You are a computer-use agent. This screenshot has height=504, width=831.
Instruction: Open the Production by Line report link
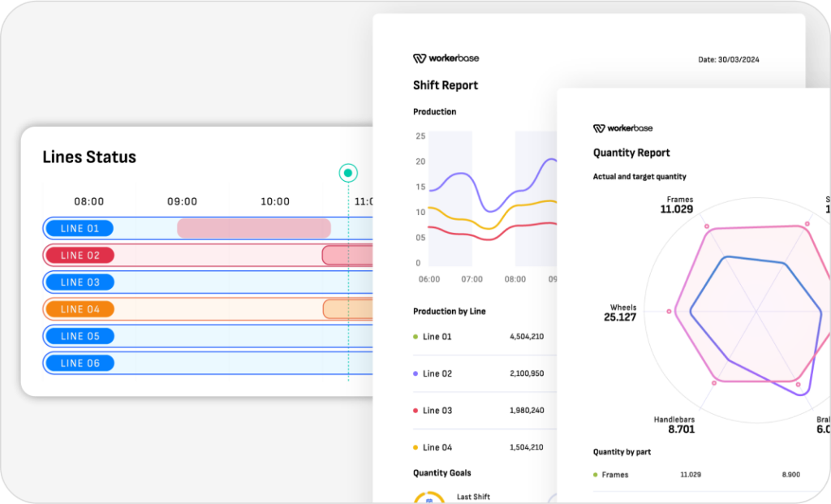449,311
